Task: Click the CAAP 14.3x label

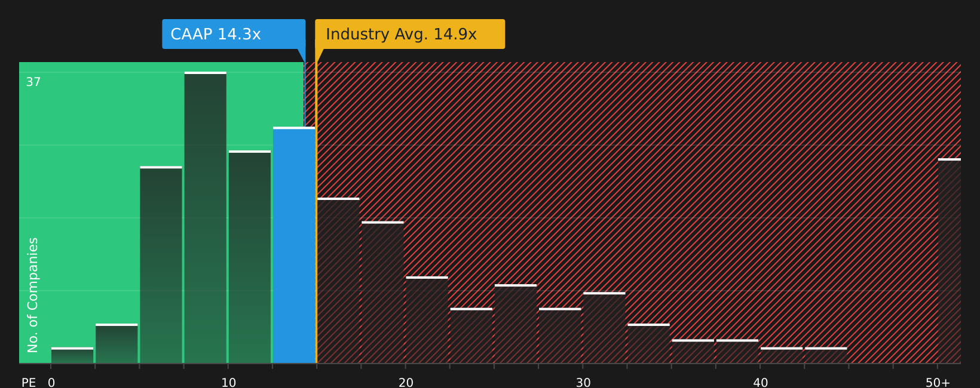Action: point(234,34)
